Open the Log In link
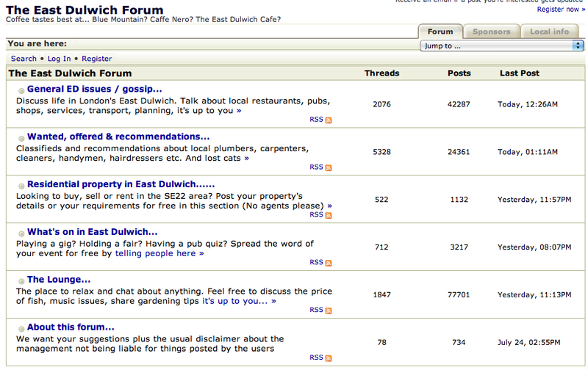This screenshot has width=588, height=370. tap(59, 59)
